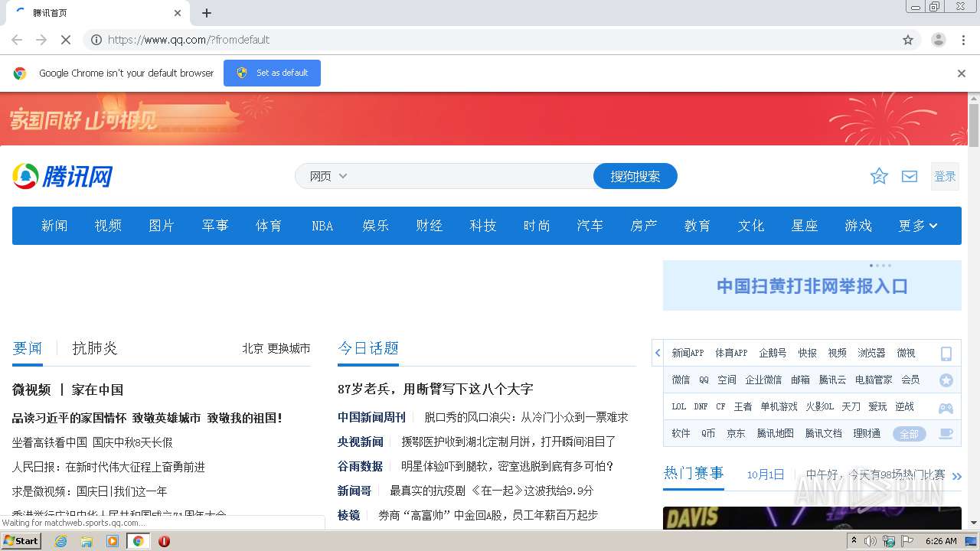
Task: Click the taskbar clock showing 6:26 AM
Action: (941, 541)
